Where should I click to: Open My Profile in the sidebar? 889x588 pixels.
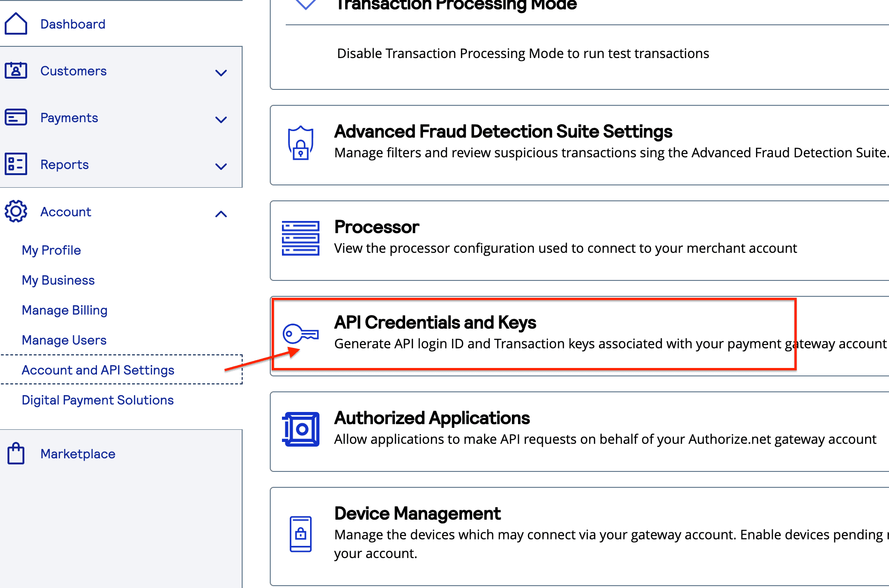click(x=52, y=250)
